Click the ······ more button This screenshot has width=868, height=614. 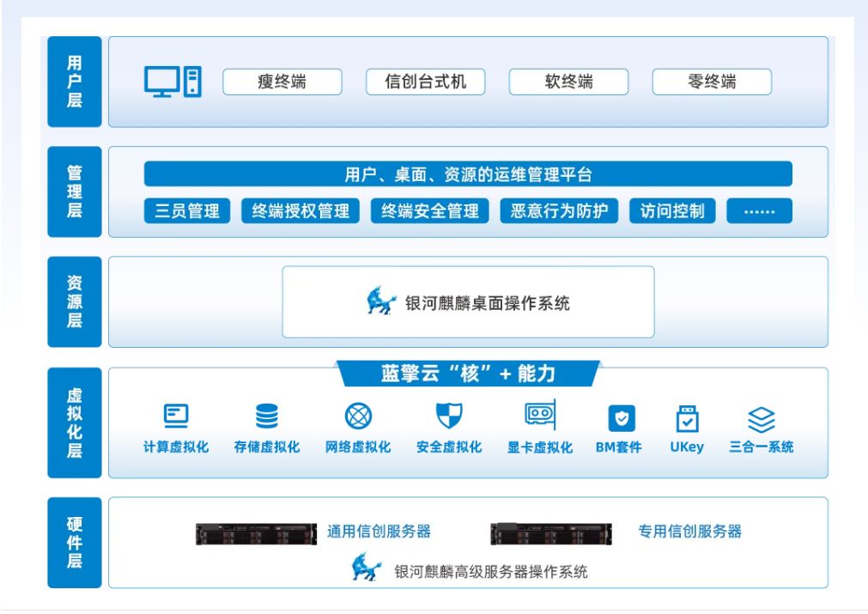point(760,211)
